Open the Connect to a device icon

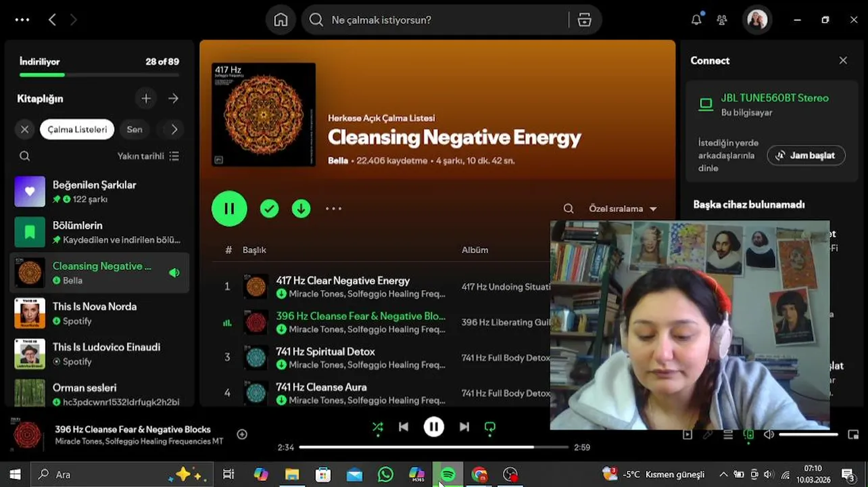click(x=748, y=435)
